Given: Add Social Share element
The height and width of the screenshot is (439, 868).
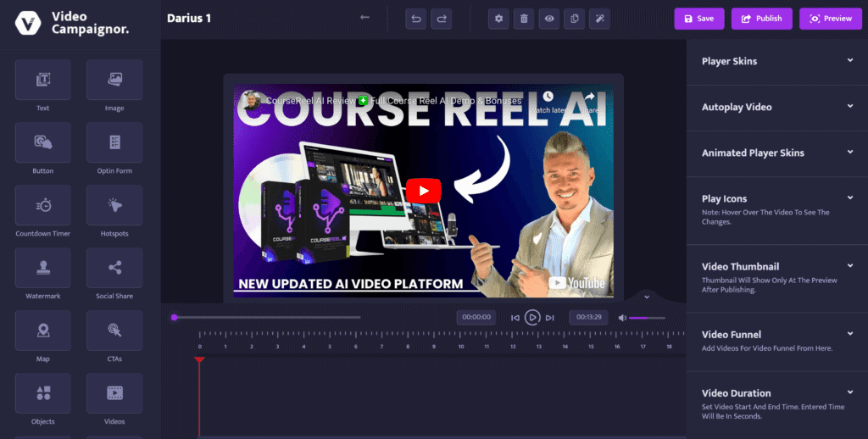Looking at the screenshot, I should pos(114,268).
